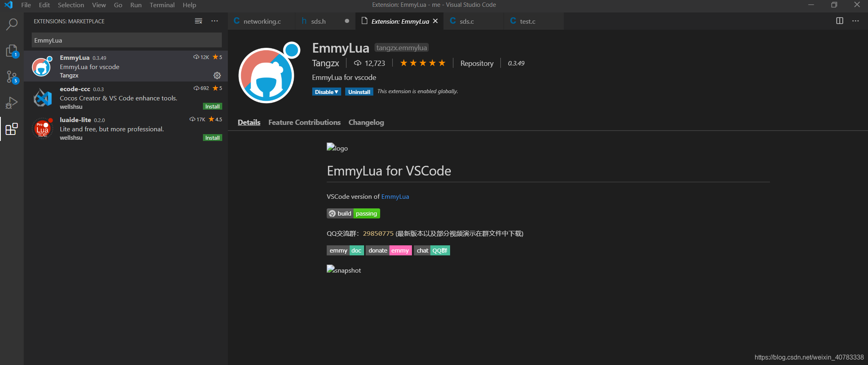Select ecode-ccc extension icon in list
The image size is (868, 365).
click(x=42, y=98)
